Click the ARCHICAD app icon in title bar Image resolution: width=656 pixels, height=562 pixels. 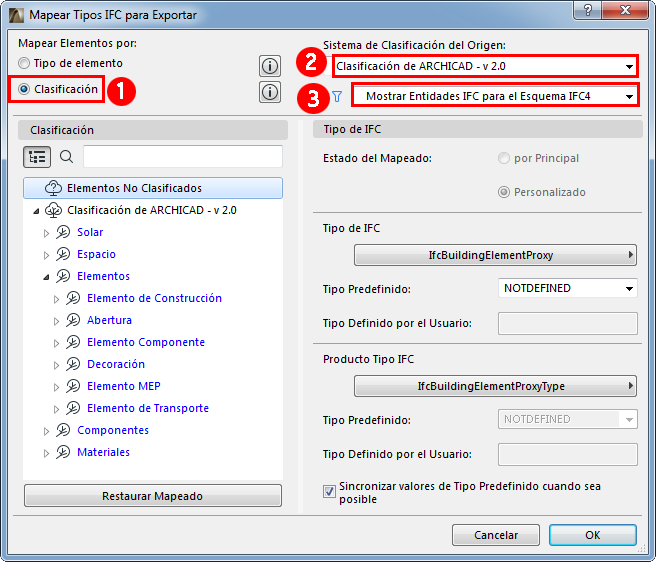[x=17, y=15]
